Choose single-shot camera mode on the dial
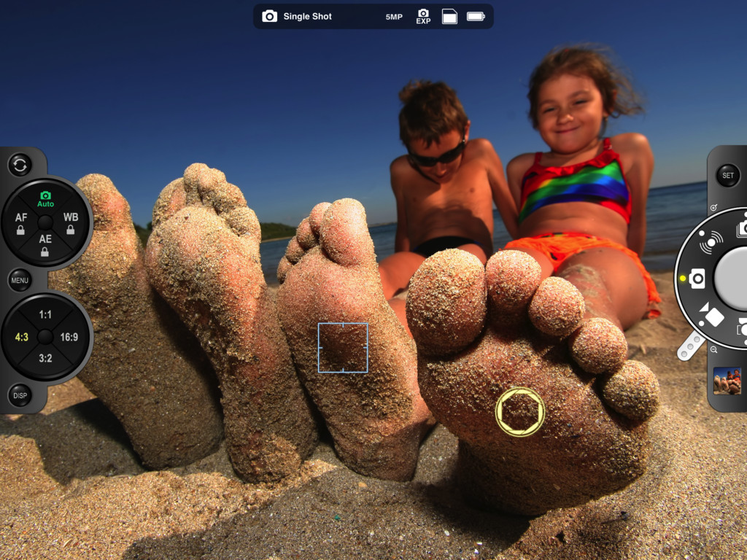This screenshot has width=747, height=560. click(x=697, y=278)
